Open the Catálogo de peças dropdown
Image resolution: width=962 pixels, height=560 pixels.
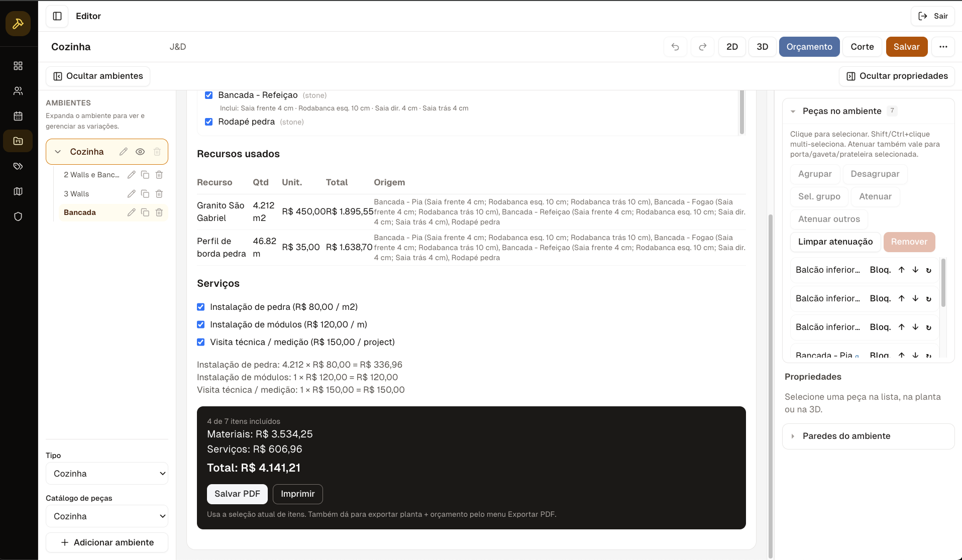coord(107,516)
